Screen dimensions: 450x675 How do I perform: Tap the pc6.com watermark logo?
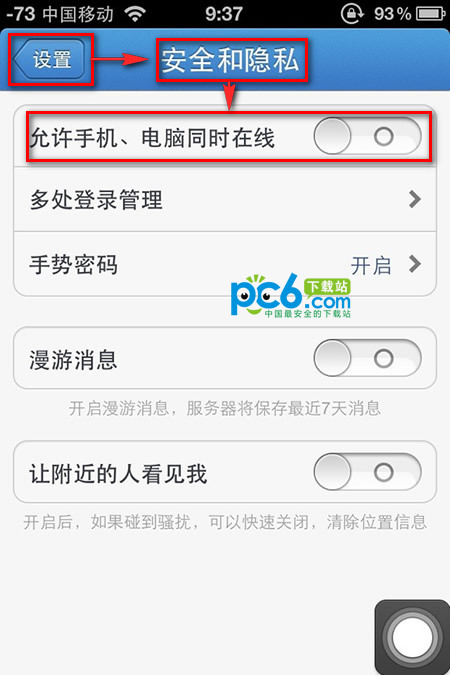291,295
